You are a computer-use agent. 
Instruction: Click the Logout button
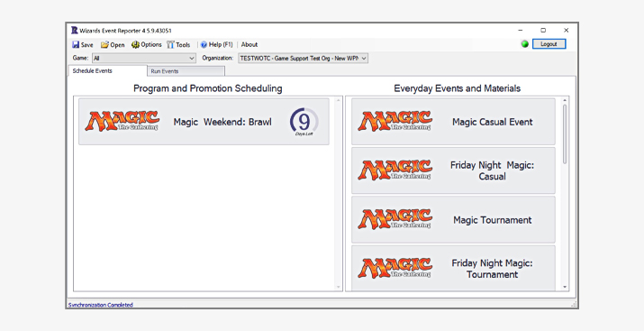click(x=549, y=44)
